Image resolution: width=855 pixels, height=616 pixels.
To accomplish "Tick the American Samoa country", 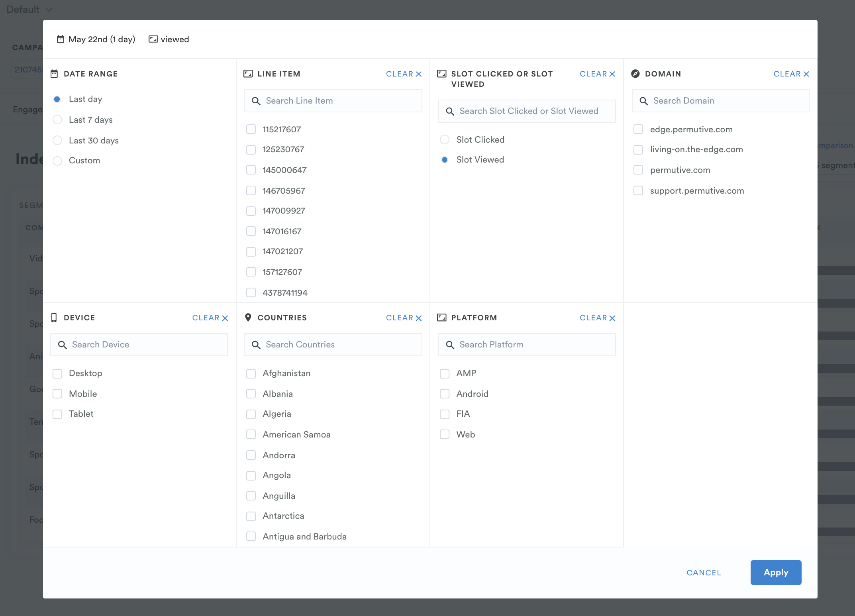I will (251, 434).
